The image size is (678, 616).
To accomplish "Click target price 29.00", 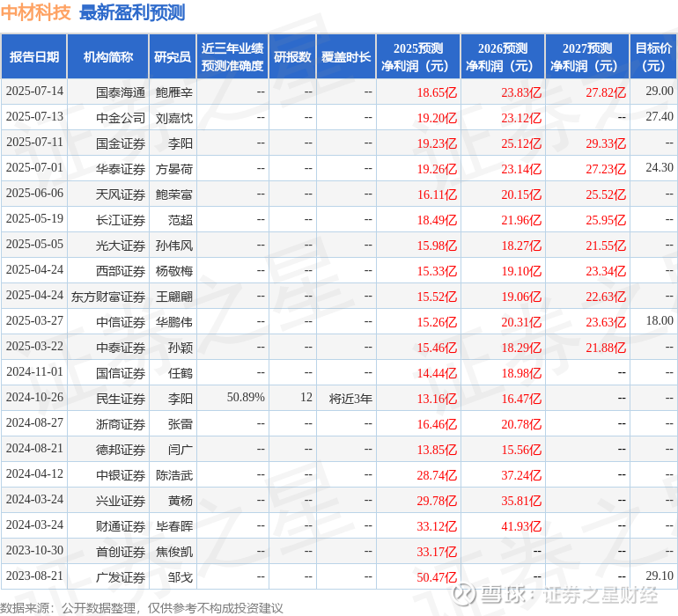I will [660, 92].
